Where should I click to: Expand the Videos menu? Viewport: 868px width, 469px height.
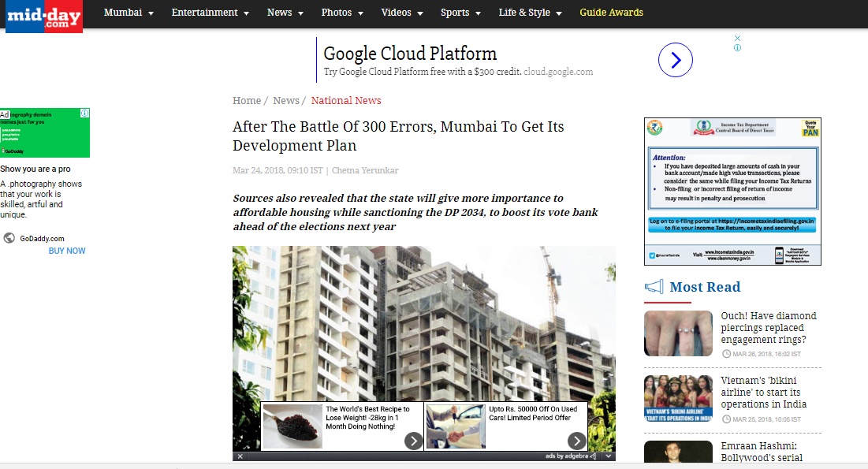point(402,12)
